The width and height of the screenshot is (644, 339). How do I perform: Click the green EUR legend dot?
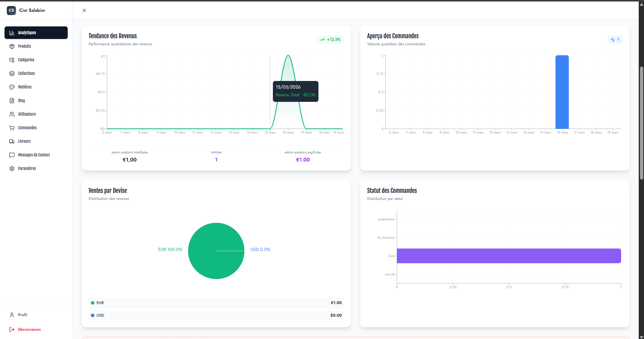coord(93,303)
